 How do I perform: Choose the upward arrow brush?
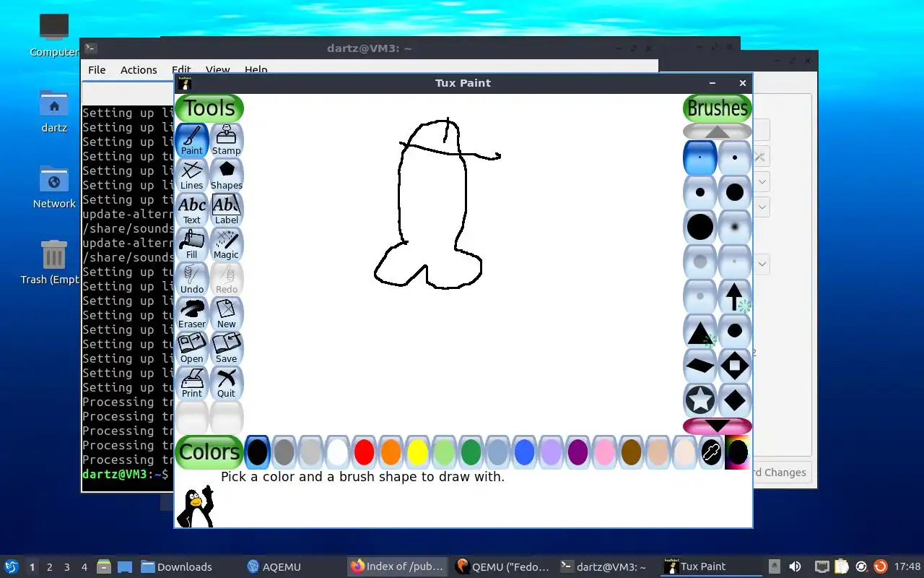[735, 296]
